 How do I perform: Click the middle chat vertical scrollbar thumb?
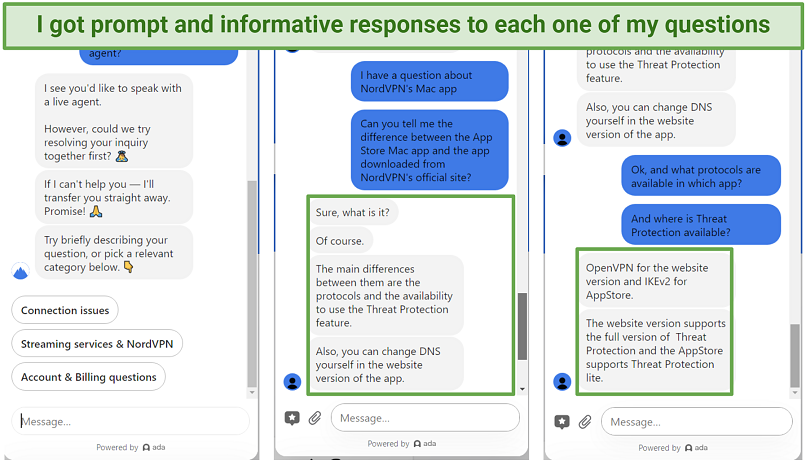[x=522, y=326]
